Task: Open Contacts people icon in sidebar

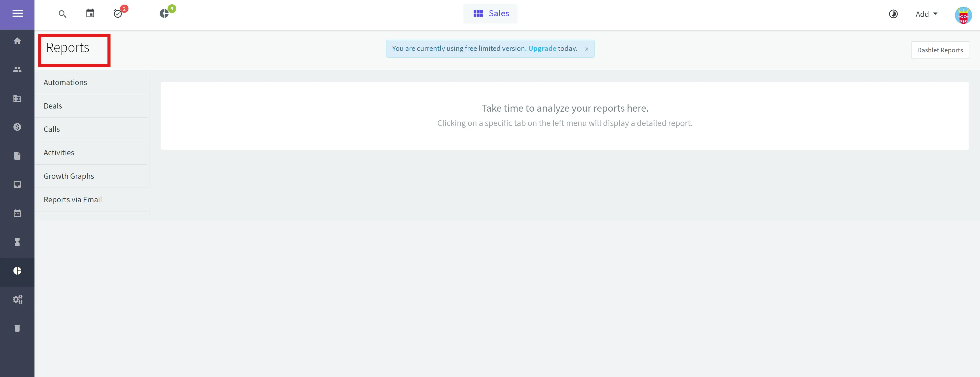Action: click(17, 70)
